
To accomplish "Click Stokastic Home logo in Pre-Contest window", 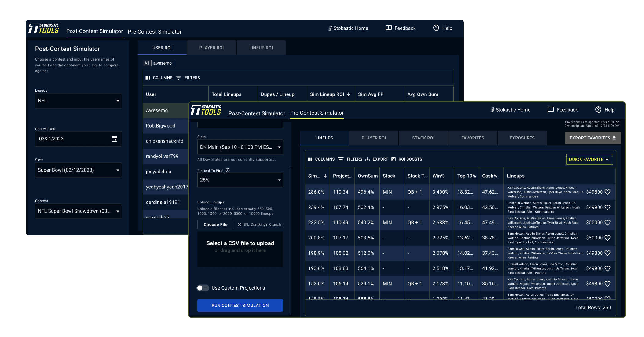I will 492,110.
